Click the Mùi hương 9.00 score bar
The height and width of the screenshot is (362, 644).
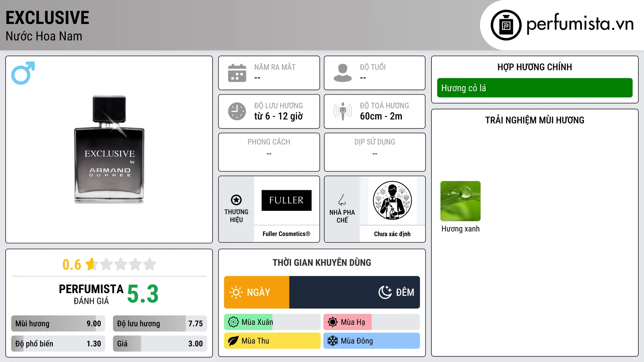pyautogui.click(x=58, y=323)
